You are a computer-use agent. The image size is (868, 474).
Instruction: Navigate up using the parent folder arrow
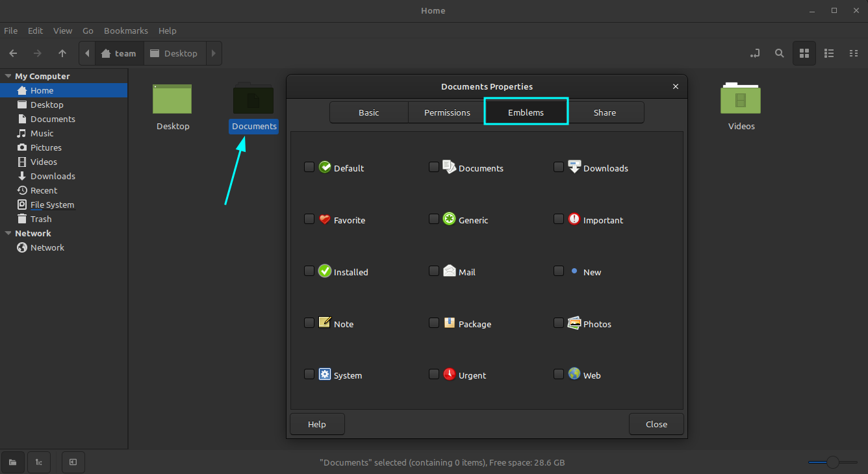62,53
